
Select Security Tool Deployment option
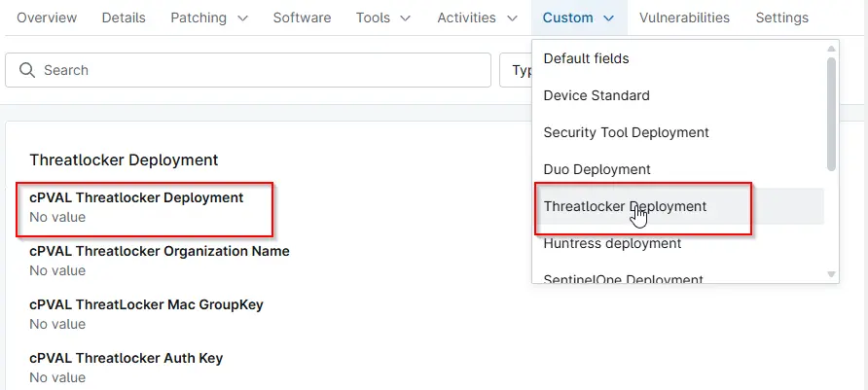626,132
